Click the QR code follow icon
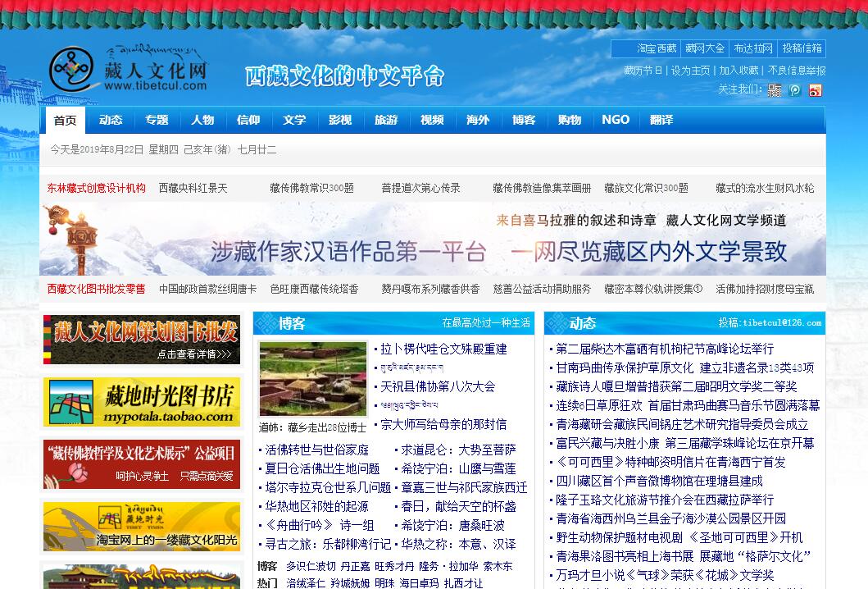The height and width of the screenshot is (589, 868). click(x=775, y=90)
